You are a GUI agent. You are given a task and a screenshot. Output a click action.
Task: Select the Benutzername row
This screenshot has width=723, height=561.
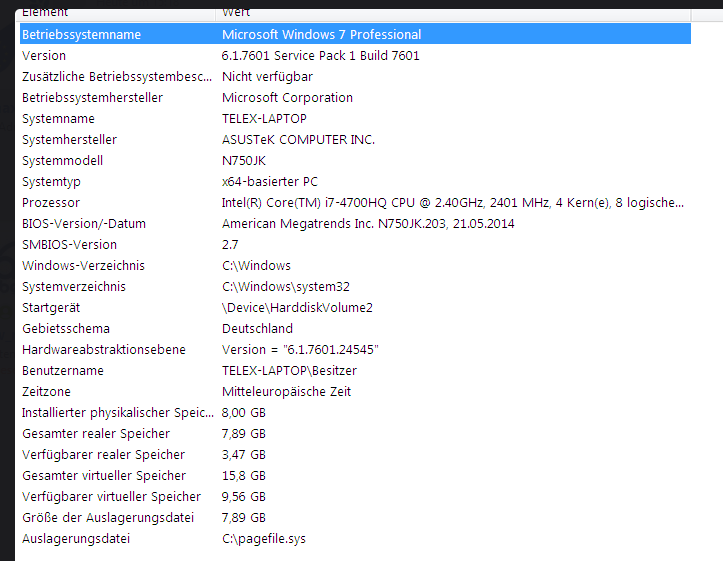pos(355,371)
